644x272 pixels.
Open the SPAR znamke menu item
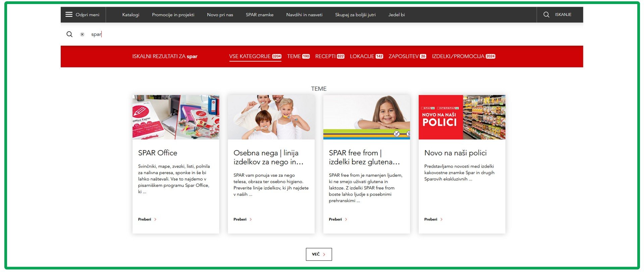(x=260, y=15)
